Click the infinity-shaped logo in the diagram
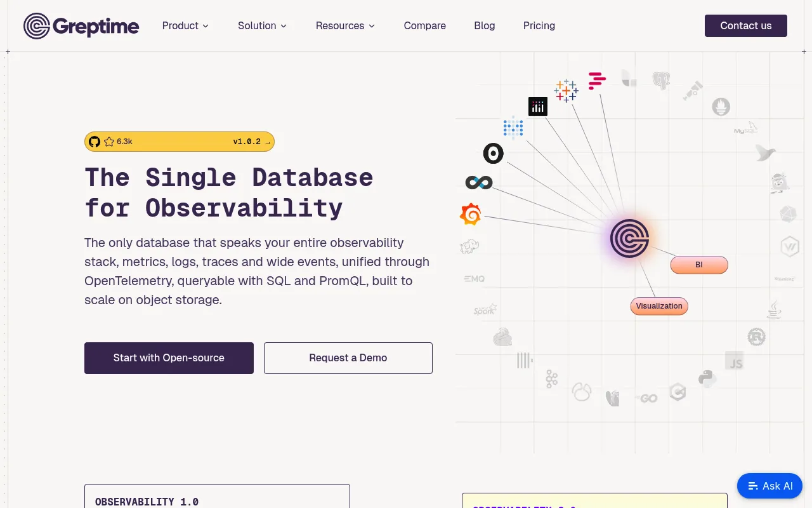The width and height of the screenshot is (812, 508). coord(479,183)
